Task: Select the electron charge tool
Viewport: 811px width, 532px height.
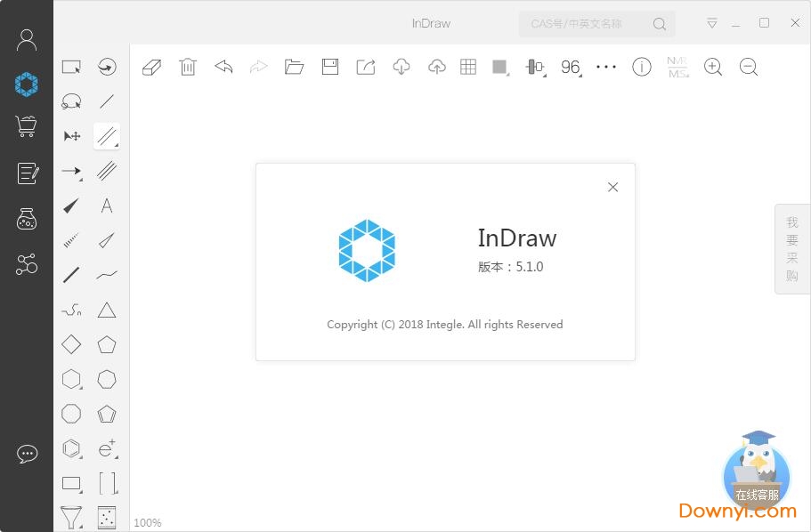Action: [107, 448]
